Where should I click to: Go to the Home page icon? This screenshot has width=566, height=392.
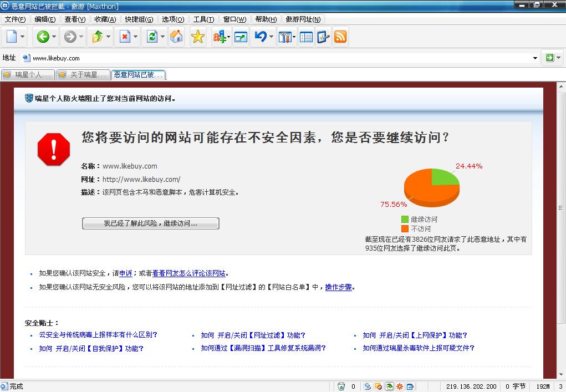click(176, 37)
